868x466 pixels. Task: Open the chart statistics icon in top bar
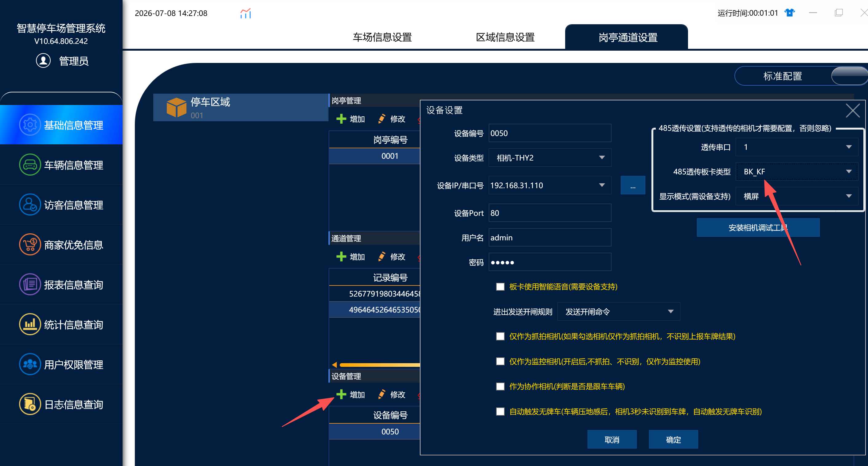coord(246,14)
